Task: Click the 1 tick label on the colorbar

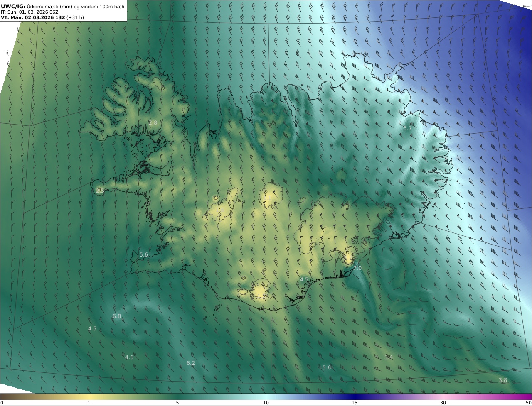Action: (x=89, y=403)
